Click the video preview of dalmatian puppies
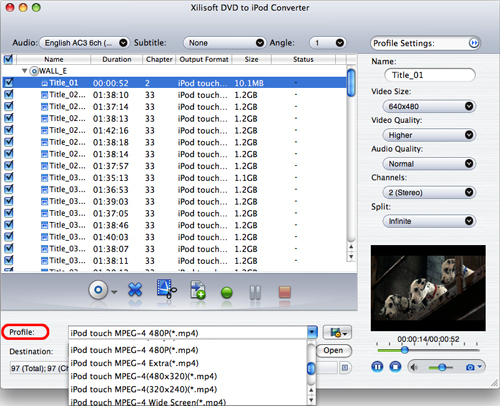Viewport: 500px width, 406px height. pos(428,288)
